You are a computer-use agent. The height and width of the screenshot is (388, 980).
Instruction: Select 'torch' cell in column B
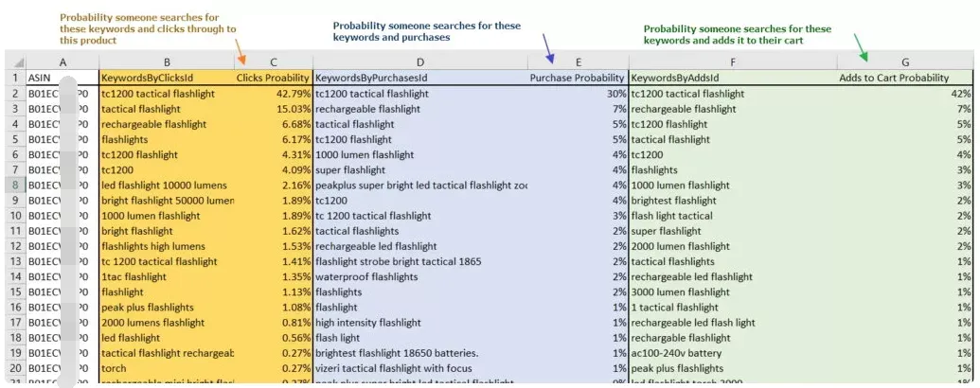coord(167,368)
